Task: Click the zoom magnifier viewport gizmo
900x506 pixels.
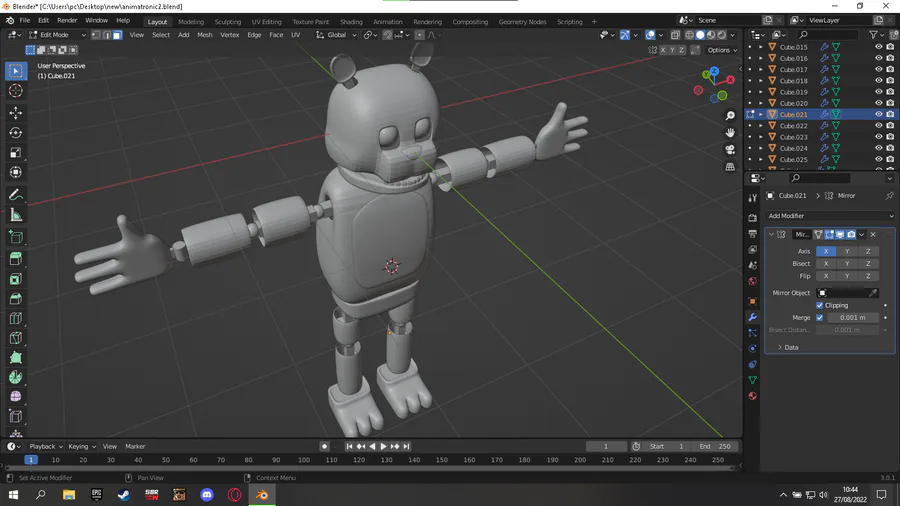Action: coord(730,116)
